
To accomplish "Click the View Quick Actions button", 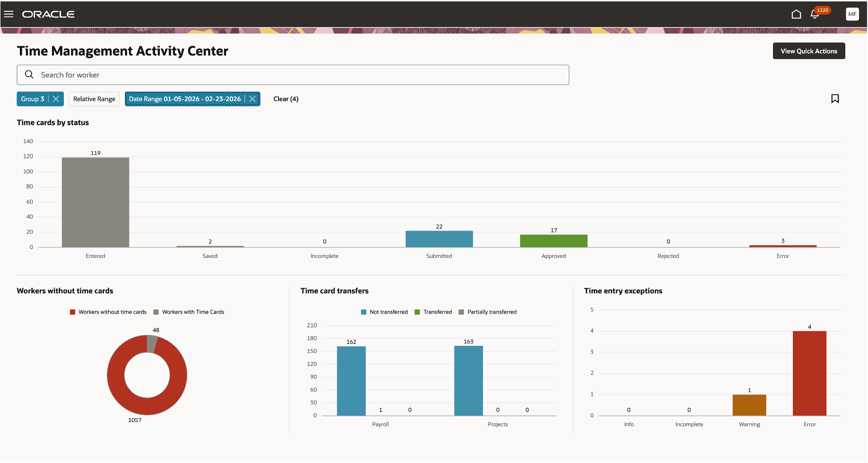I will [x=808, y=51].
